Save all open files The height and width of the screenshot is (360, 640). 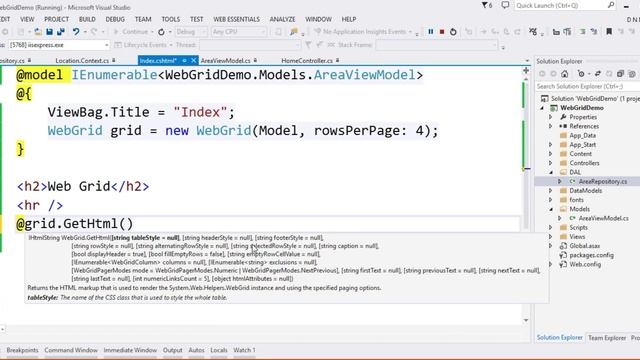[x=61, y=31]
